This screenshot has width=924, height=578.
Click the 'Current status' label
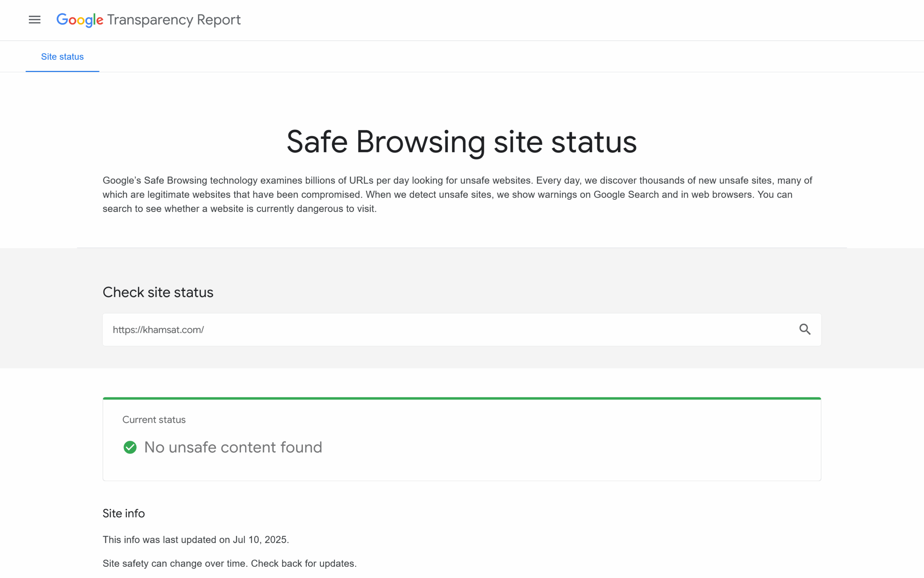[154, 420]
